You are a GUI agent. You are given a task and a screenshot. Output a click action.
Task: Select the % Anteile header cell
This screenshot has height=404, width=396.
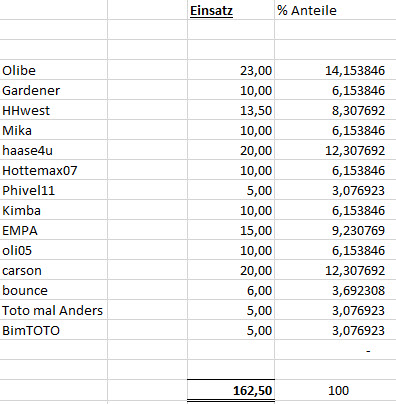pyautogui.click(x=335, y=10)
